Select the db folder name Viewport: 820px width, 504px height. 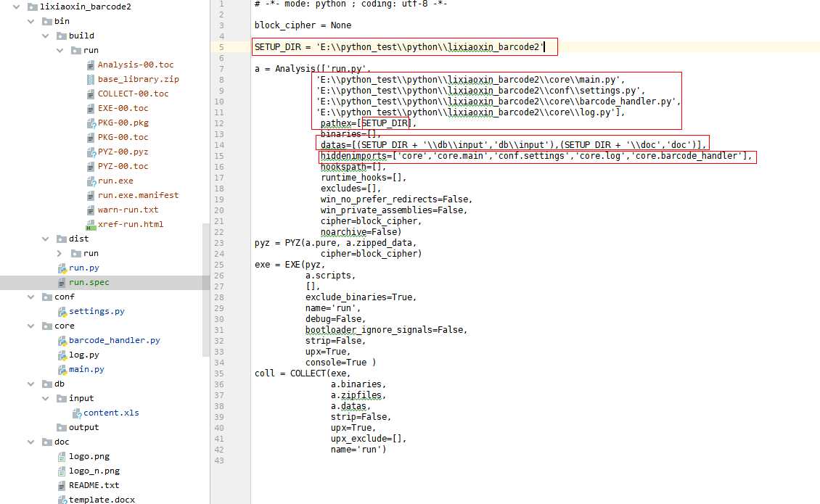click(x=60, y=384)
